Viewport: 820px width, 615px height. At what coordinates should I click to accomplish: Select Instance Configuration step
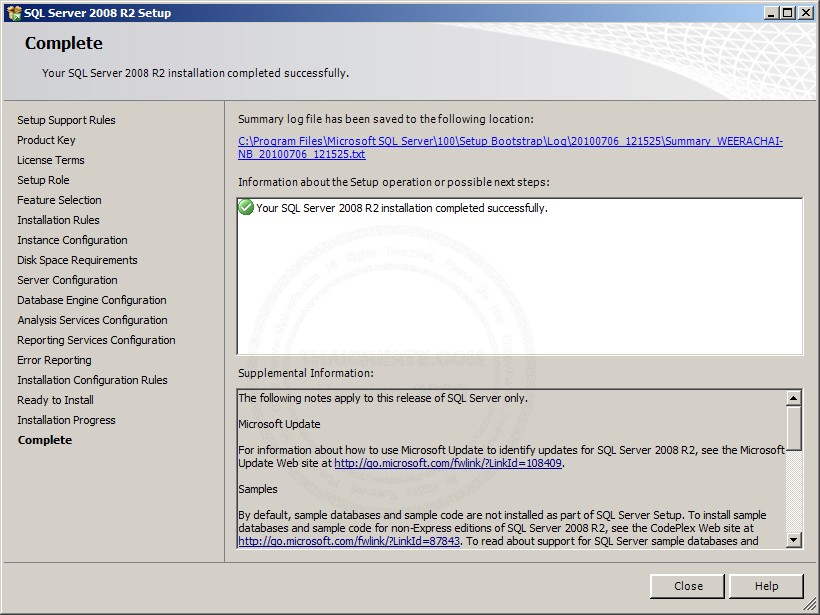[72, 240]
